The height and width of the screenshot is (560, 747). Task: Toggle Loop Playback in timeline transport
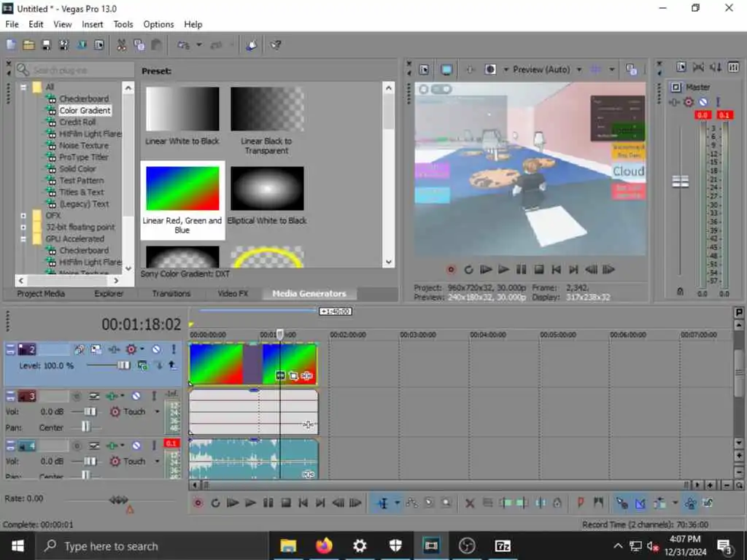click(215, 503)
